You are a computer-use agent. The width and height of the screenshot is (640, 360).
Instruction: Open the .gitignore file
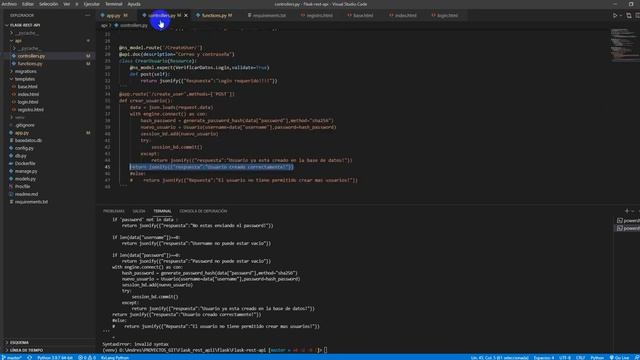coord(25,125)
